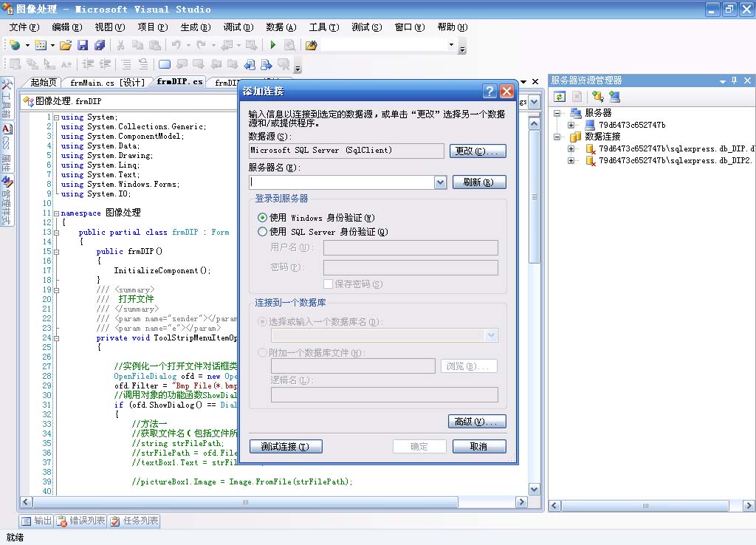
Task: Expand the 79d6473c652747b server node
Action: click(571, 126)
